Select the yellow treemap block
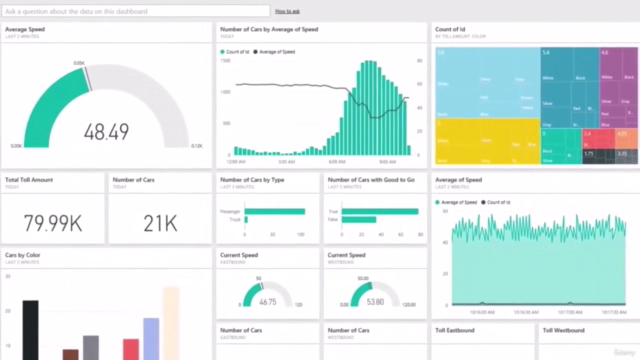This screenshot has height=360, width=640. point(488,141)
